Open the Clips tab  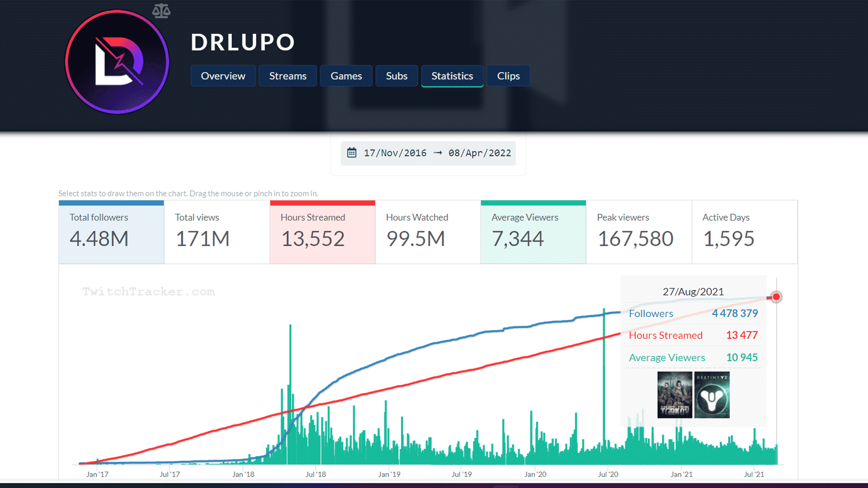click(508, 76)
